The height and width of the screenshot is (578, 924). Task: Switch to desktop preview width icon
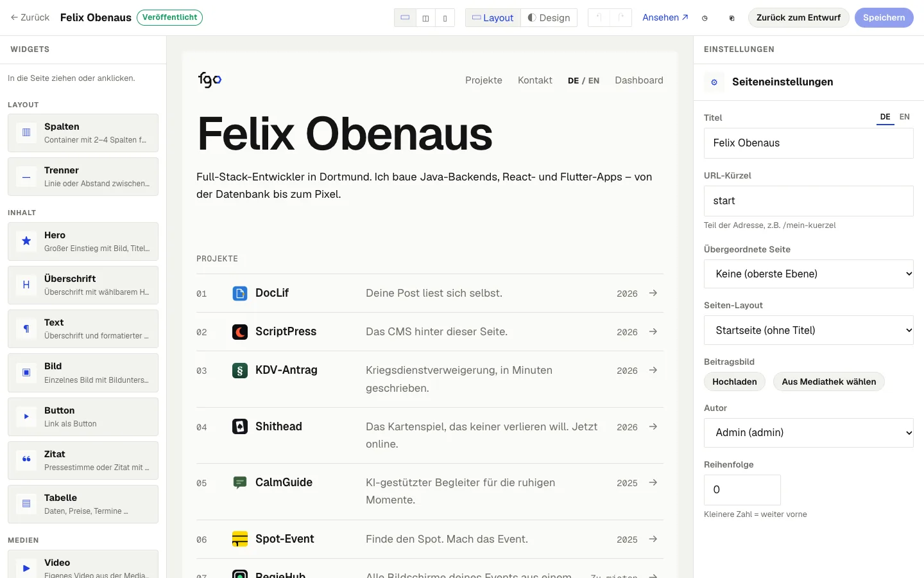405,18
